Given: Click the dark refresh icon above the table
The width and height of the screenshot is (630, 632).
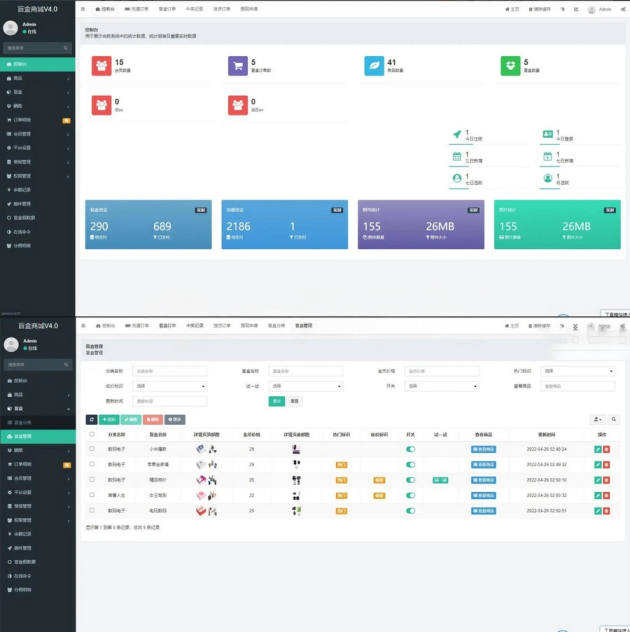Looking at the screenshot, I should (92, 420).
